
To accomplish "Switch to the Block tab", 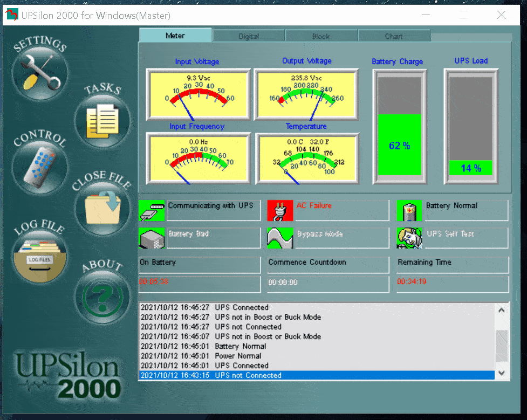I will [x=321, y=36].
